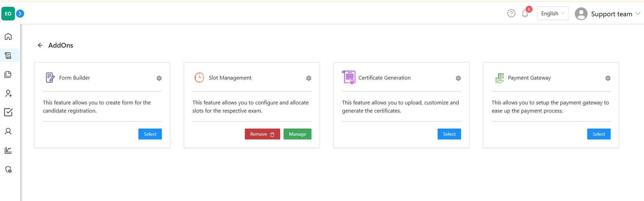The height and width of the screenshot is (201, 644).
Task: Click the Certificate Generation gear icon
Action: pyautogui.click(x=458, y=78)
